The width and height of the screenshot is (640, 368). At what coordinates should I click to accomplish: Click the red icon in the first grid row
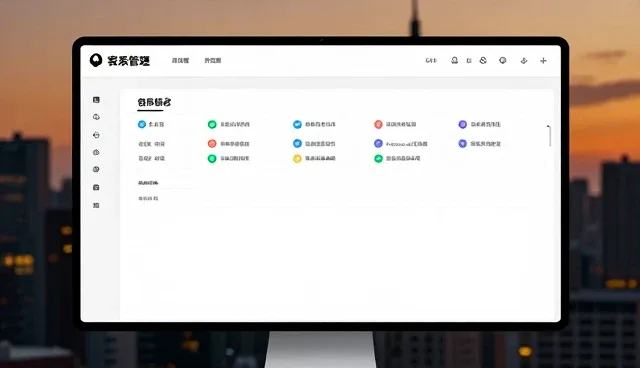click(x=378, y=124)
